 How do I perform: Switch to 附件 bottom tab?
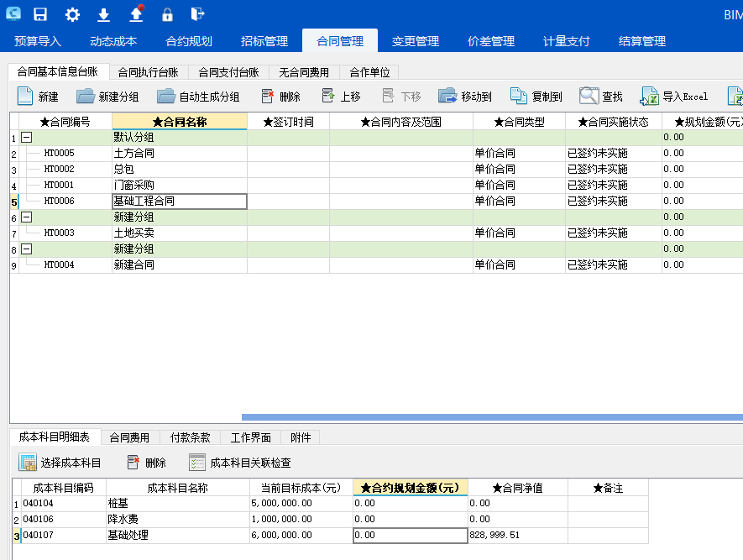click(301, 437)
